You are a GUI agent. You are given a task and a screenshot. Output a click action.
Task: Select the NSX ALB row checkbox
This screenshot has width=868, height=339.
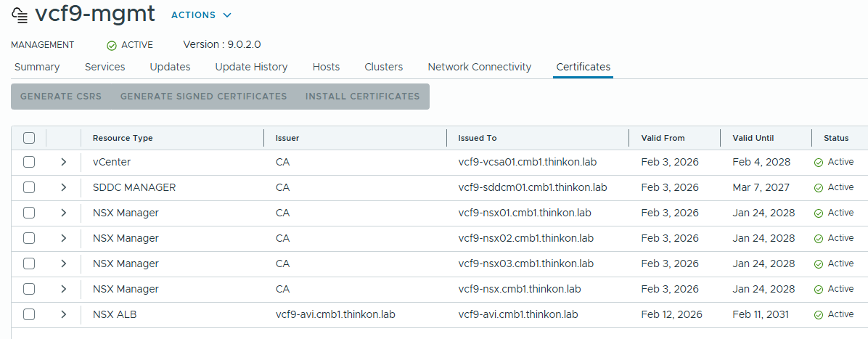point(29,314)
